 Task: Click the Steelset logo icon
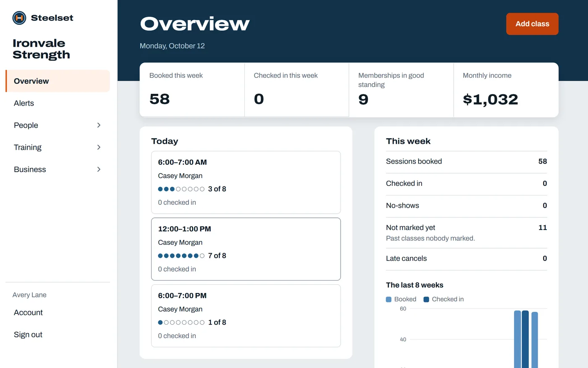pyautogui.click(x=19, y=18)
